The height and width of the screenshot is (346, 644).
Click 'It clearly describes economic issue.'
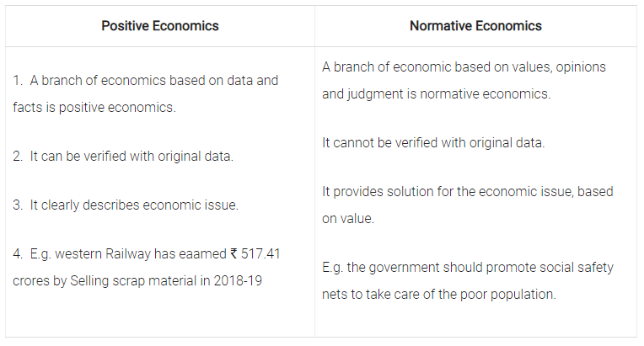(x=134, y=205)
